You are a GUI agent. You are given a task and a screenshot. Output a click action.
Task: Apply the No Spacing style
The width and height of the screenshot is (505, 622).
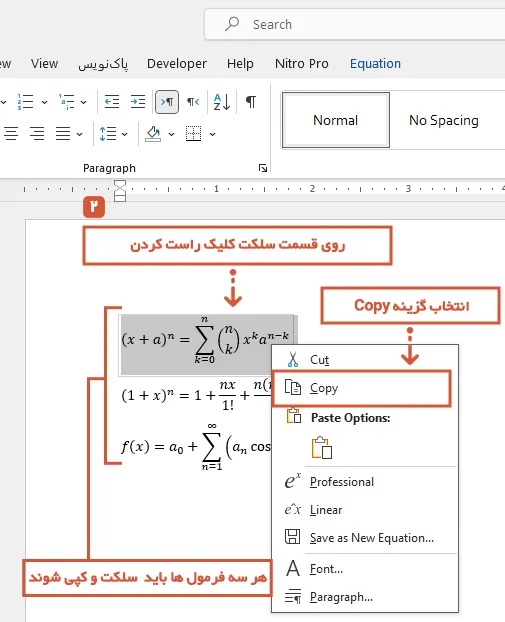(x=444, y=120)
